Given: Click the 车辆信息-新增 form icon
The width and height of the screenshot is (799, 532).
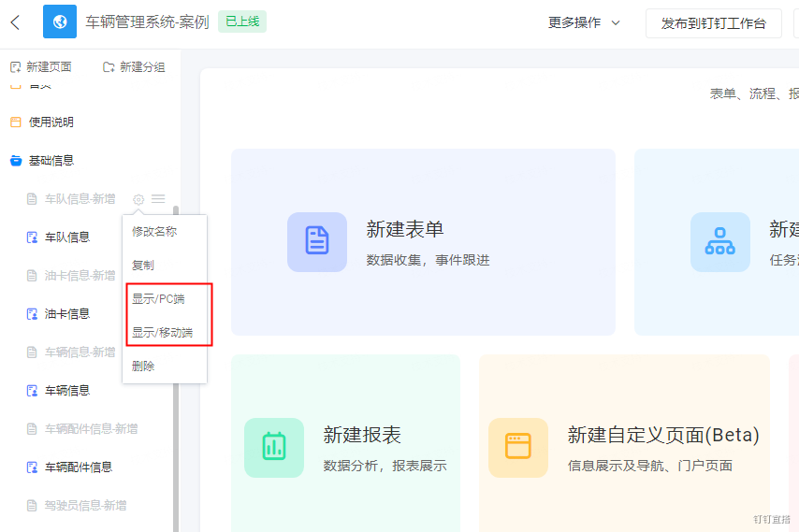Looking at the screenshot, I should 32,352.
